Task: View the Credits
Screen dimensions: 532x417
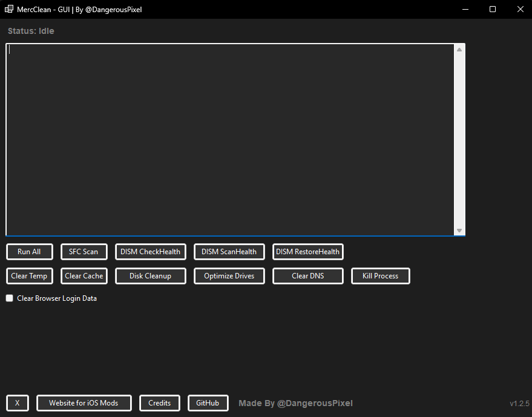Action: click(159, 402)
